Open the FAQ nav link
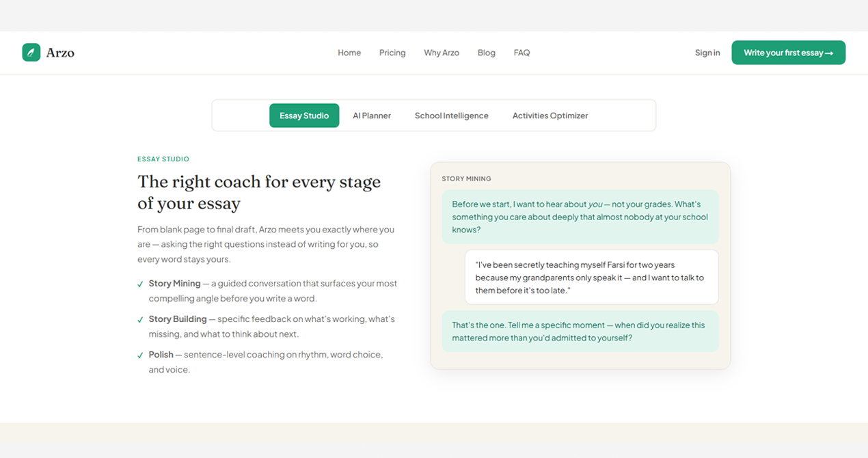 (521, 53)
